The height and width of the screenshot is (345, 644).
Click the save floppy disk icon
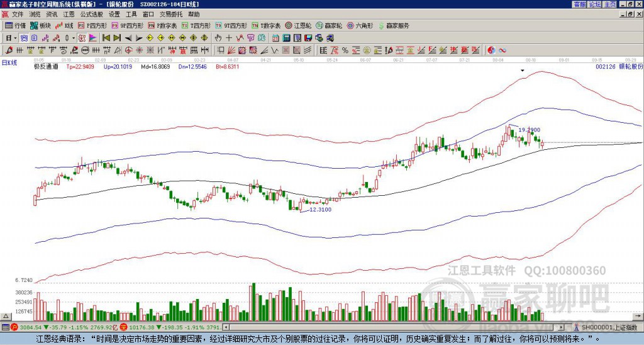pyautogui.click(x=308, y=38)
